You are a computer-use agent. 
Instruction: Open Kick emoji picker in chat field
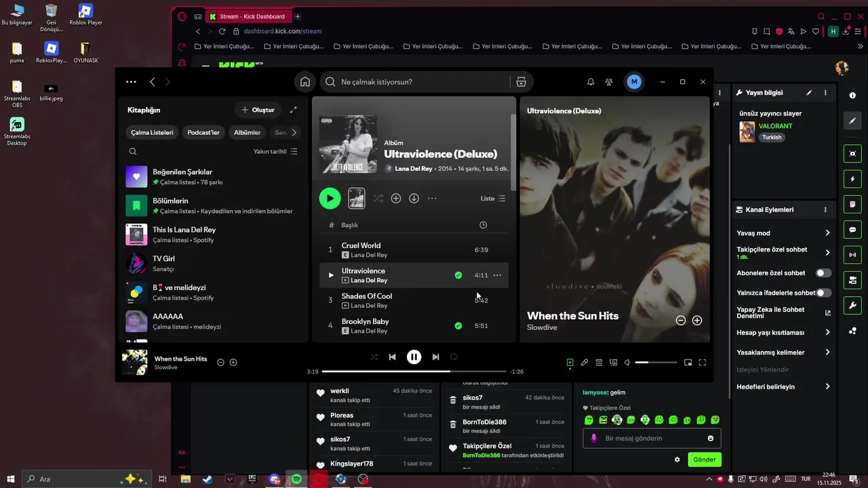point(711,439)
